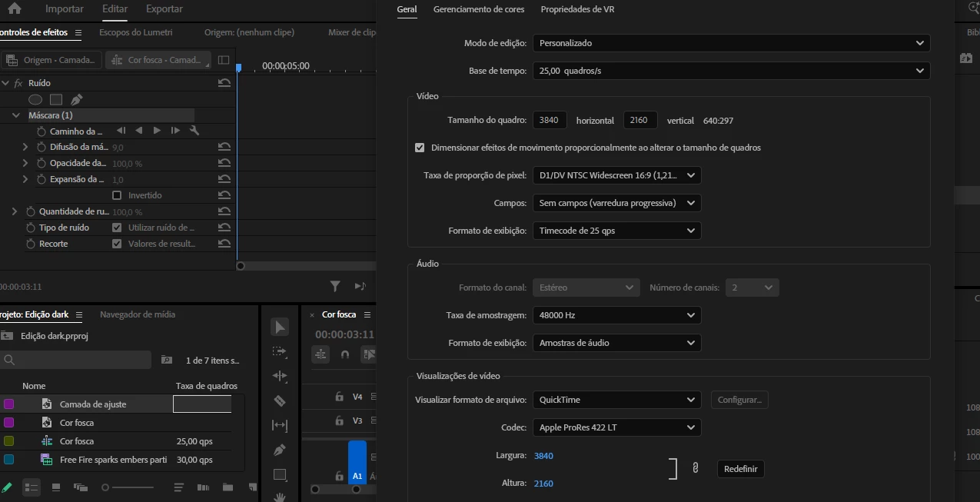Click the Redefinir button

tap(741, 469)
